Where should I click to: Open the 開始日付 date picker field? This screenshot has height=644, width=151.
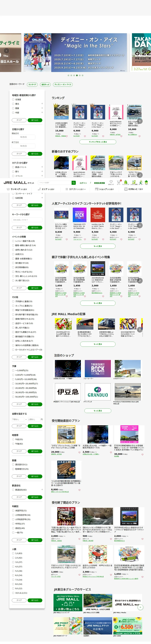[24, 137]
